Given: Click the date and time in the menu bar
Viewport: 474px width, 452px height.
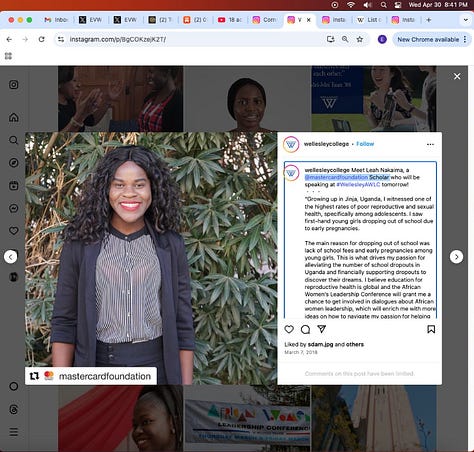Looking at the screenshot, I should 438,5.
